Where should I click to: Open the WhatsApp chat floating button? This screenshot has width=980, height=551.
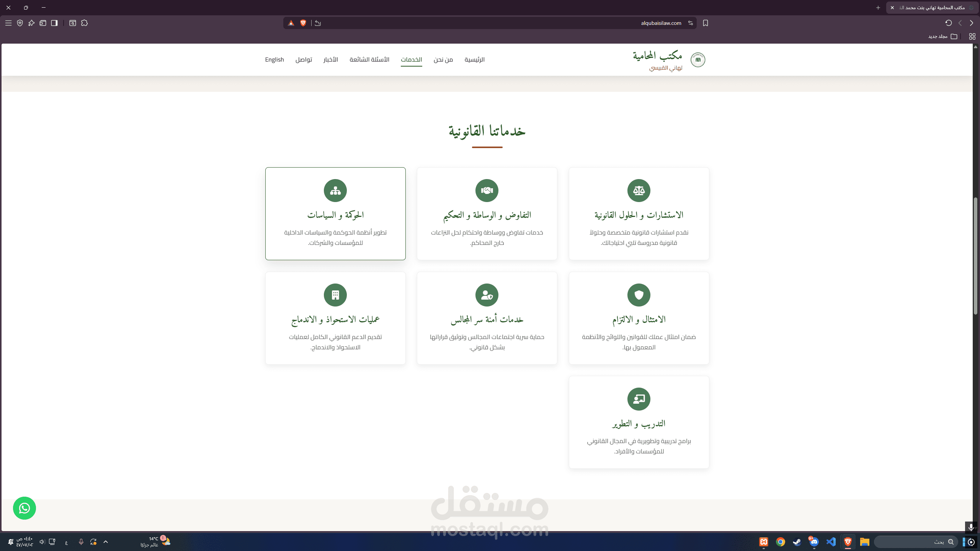point(24,508)
